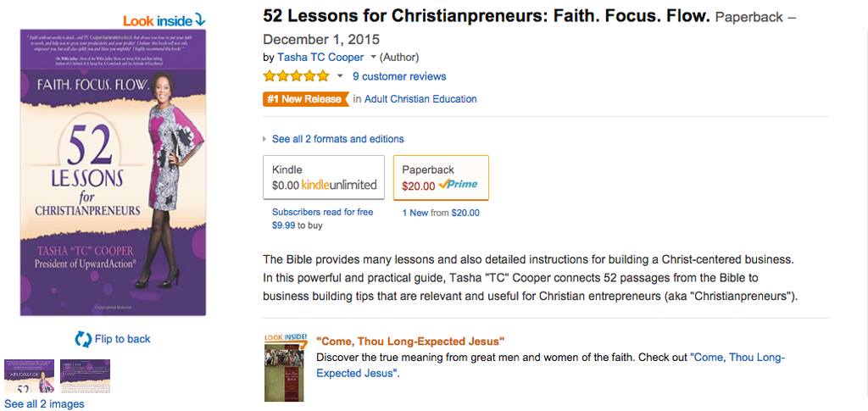Select the Kindle format option
Viewport: 868px width, 411px height.
click(324, 178)
